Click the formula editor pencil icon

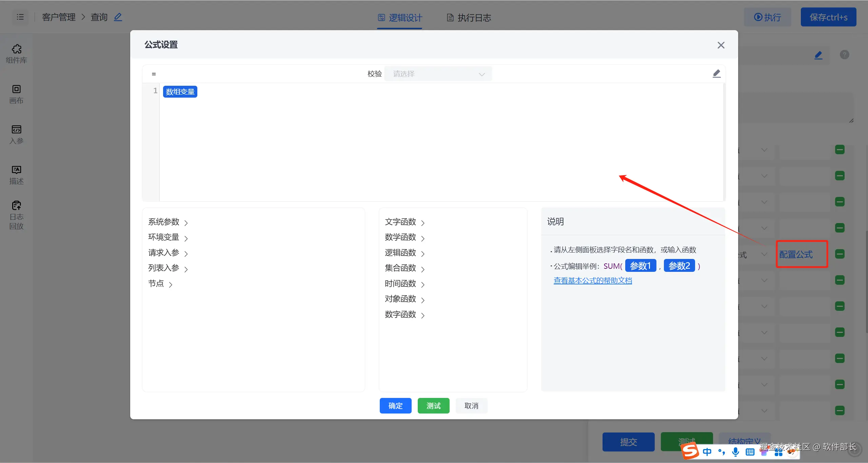(x=716, y=74)
